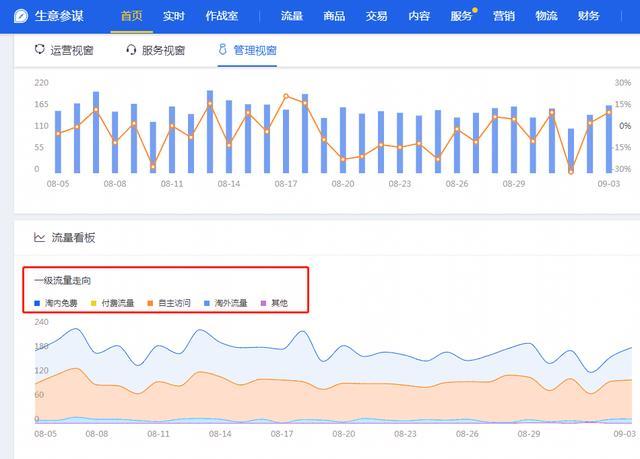Click the orange 自主访问 color swatch
Viewport: 640px width, 459px height.
pyautogui.click(x=150, y=303)
